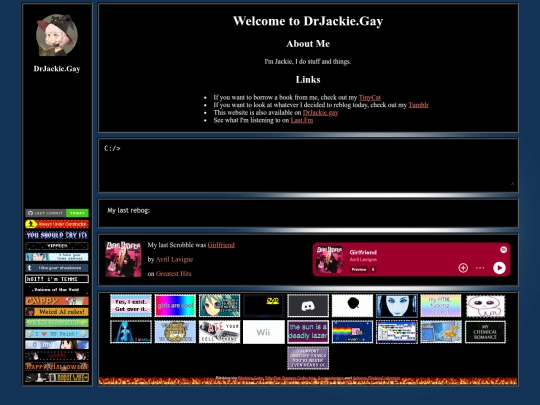
Task: Open the Tumblr link
Action: [418, 105]
